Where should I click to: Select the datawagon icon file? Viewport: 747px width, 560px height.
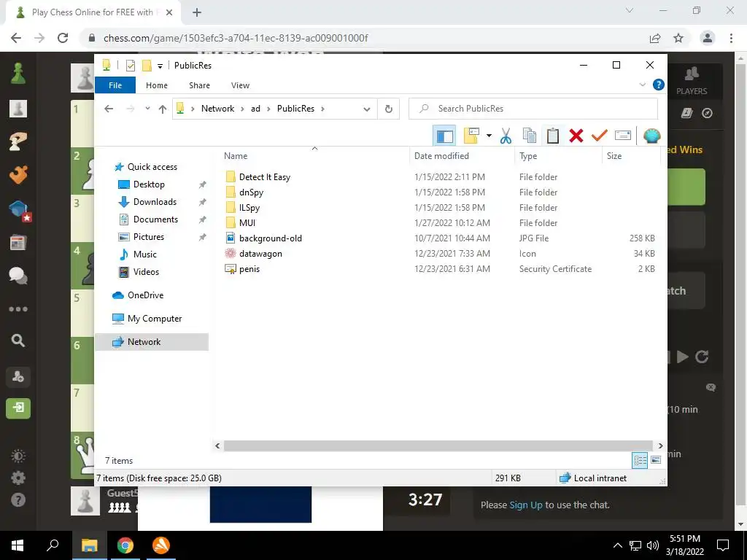[x=260, y=254]
